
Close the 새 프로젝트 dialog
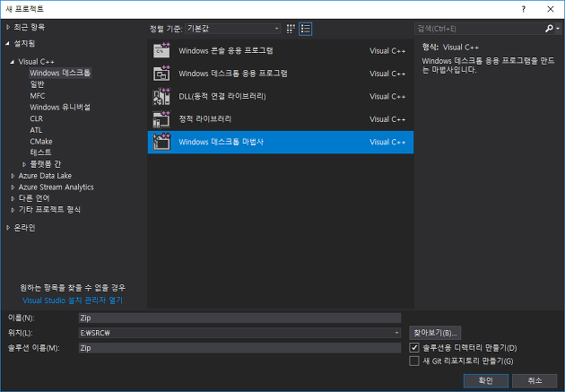[551, 9]
